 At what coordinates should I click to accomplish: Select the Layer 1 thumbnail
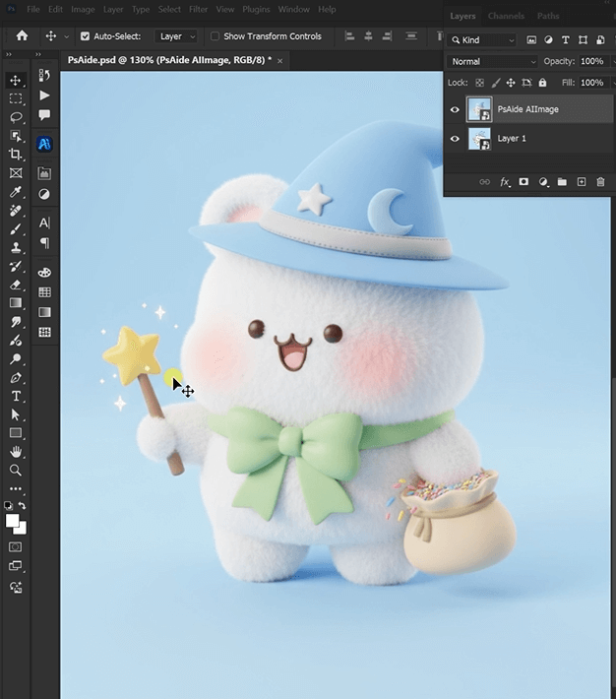[479, 139]
